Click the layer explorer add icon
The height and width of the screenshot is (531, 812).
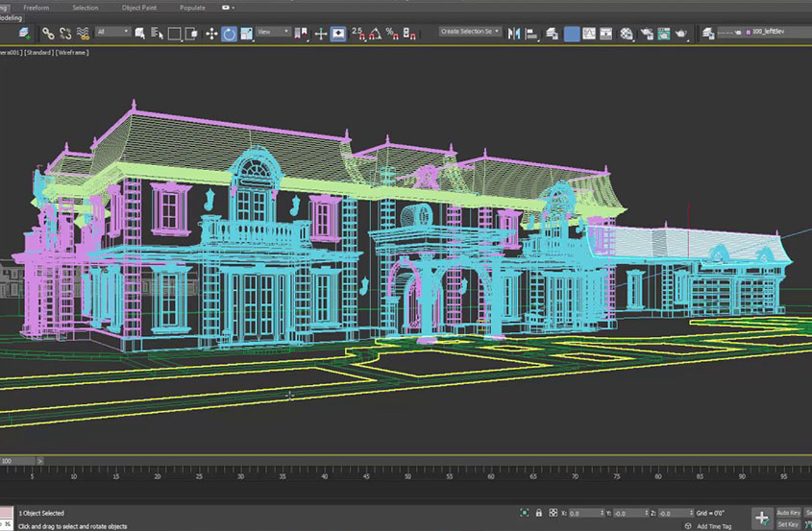point(24,34)
